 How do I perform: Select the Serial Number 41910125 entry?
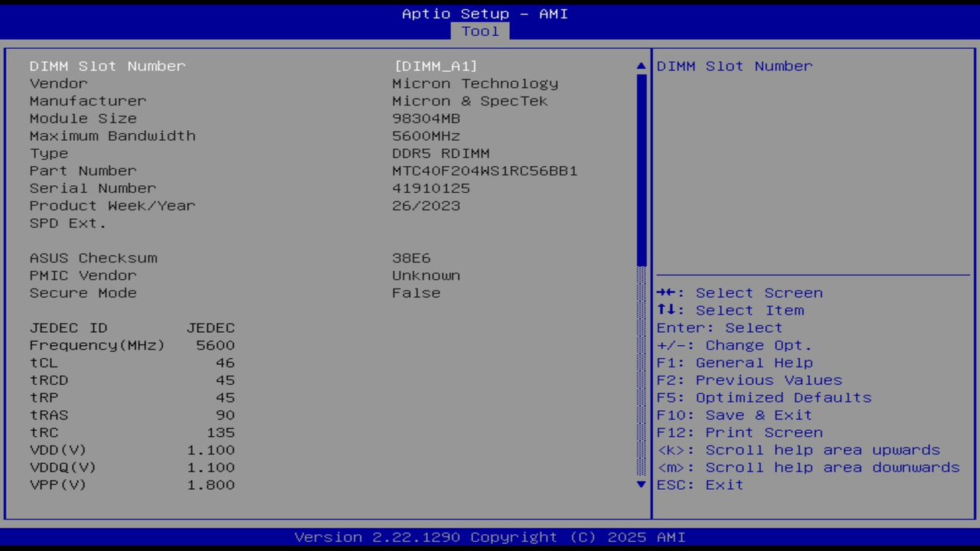pos(430,187)
